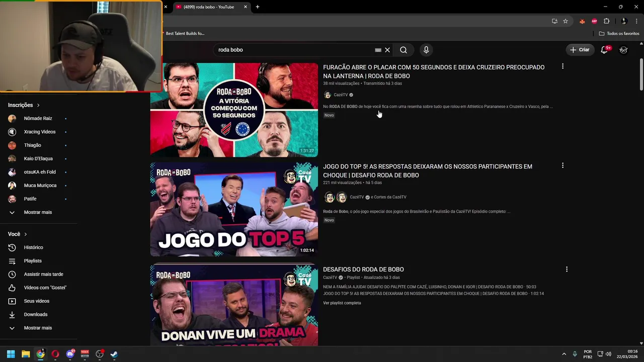Open options menu for Jogo do Top 5 video
Image resolution: width=644 pixels, height=362 pixels.
562,165
